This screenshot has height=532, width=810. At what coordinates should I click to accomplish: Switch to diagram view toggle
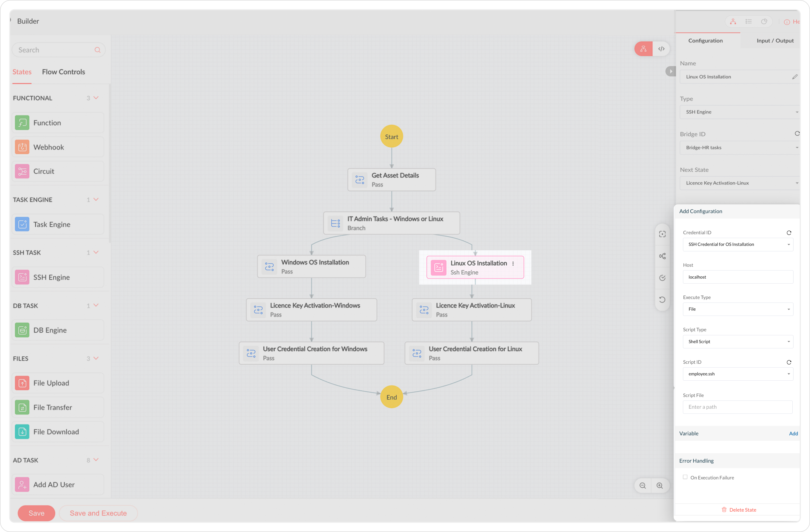coord(643,49)
